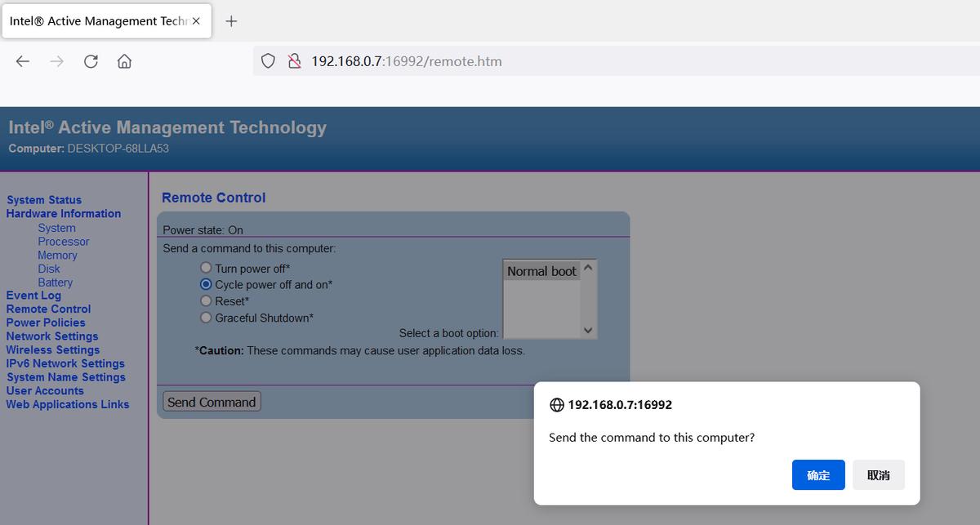Click the browser back arrow
980x525 pixels.
(23, 61)
